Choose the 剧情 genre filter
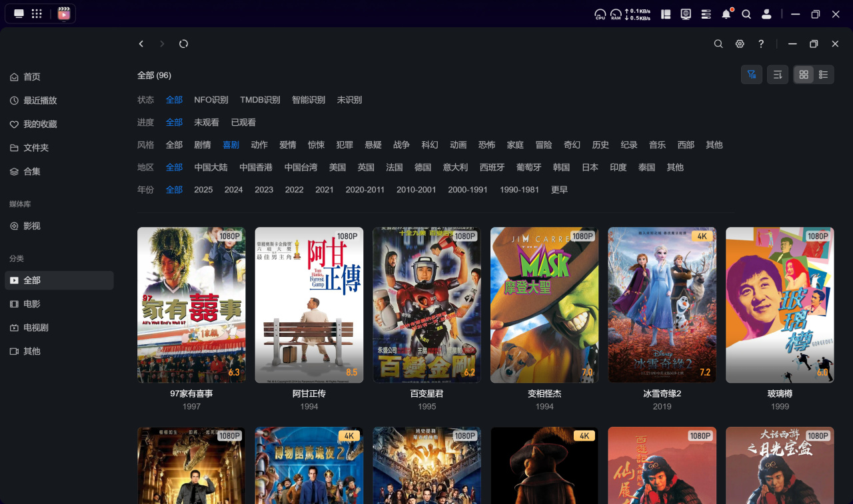 coord(203,144)
